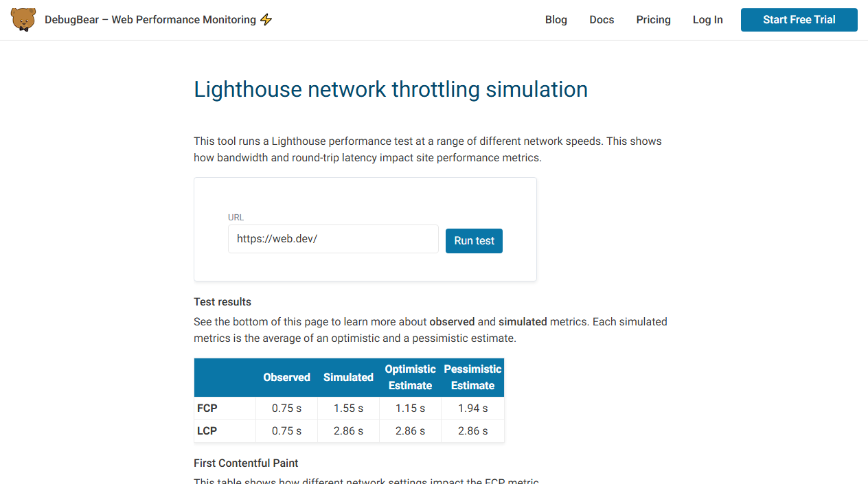Screen dimensions: 868x484
Task: Select the FCP row label in the table
Action: pos(207,408)
